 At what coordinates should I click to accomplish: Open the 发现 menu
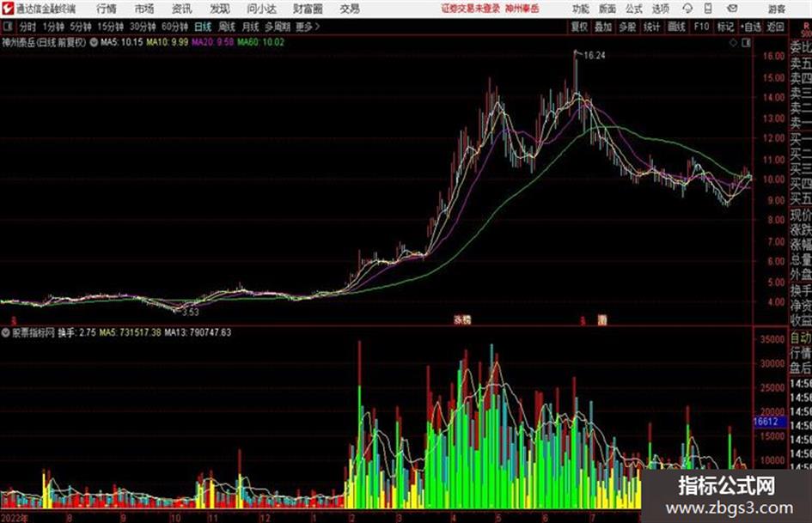(220, 9)
